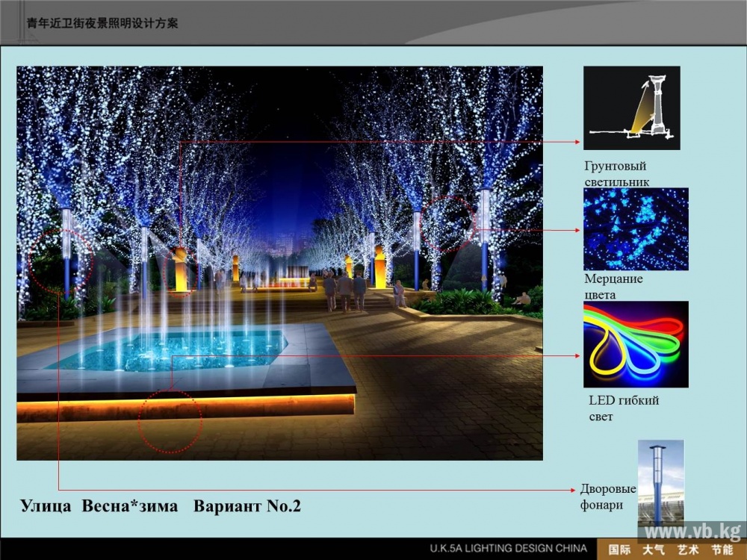The width and height of the screenshot is (747, 560).
Task: Click the 'Вариант No.2' text
Action: tap(247, 505)
